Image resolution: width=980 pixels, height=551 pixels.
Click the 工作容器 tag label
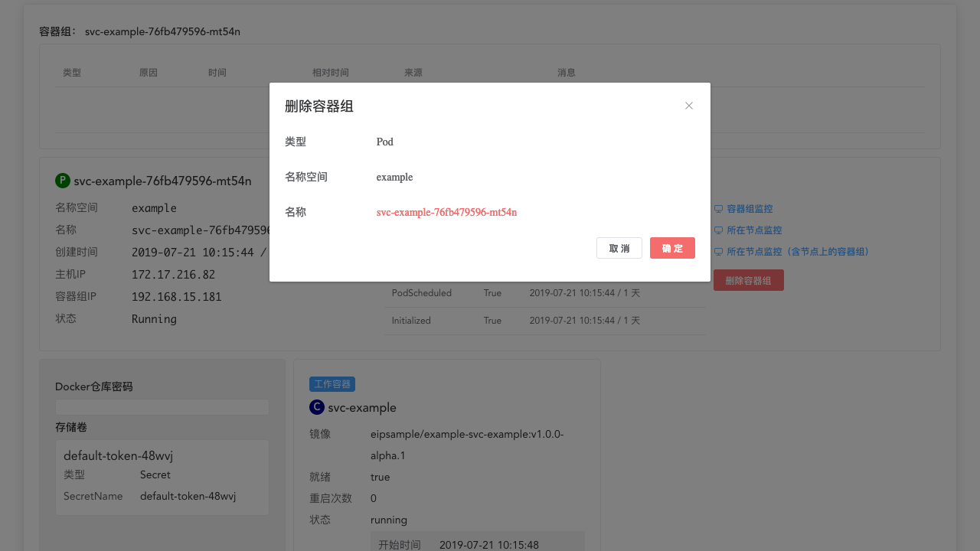click(332, 384)
